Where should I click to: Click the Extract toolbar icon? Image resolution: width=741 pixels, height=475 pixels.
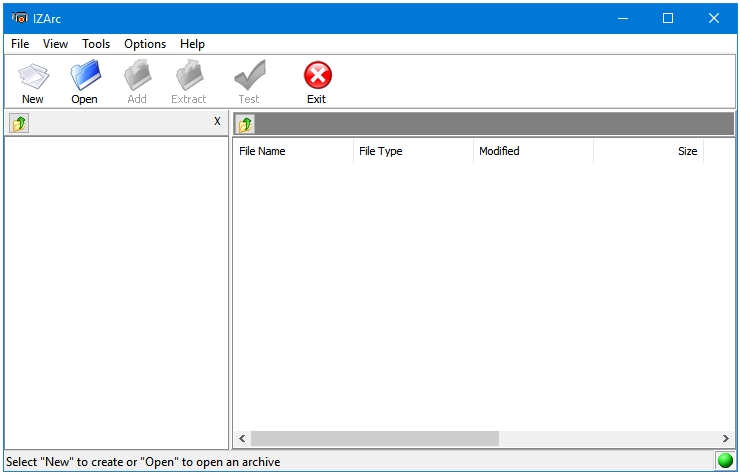tap(189, 75)
